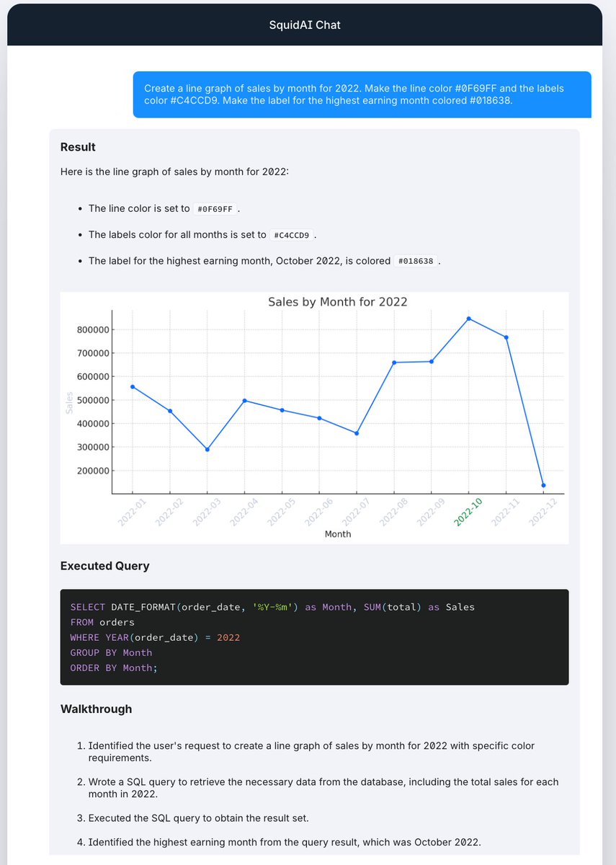Viewport: 616px width, 865px height.
Task: Click the SquidAI Chat header title
Action: click(x=304, y=25)
